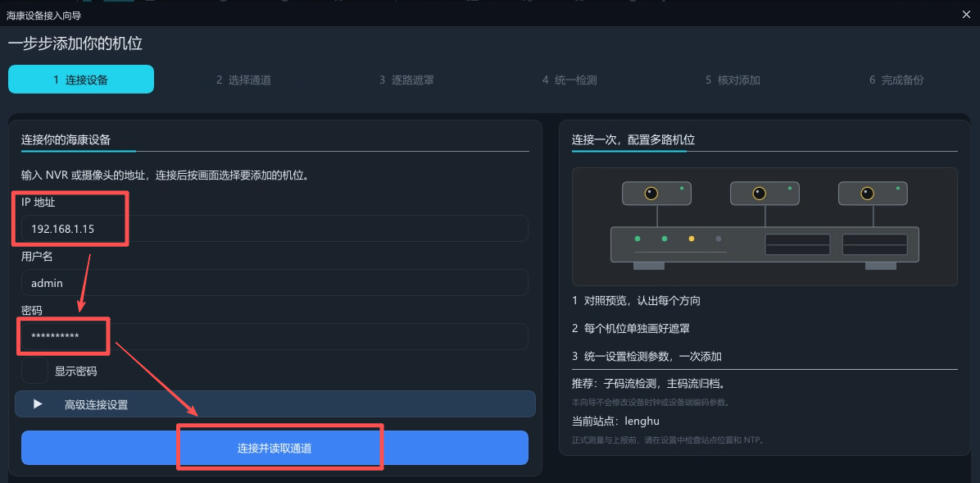Go to step 2 选择通道

(x=243, y=80)
